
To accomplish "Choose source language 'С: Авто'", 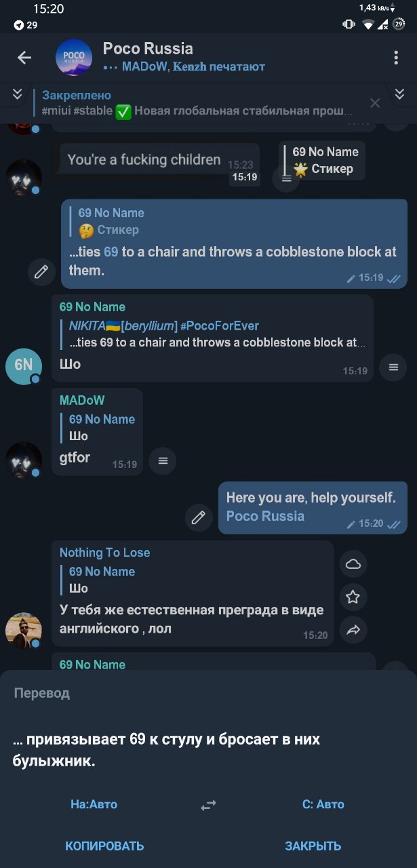I will 323,804.
